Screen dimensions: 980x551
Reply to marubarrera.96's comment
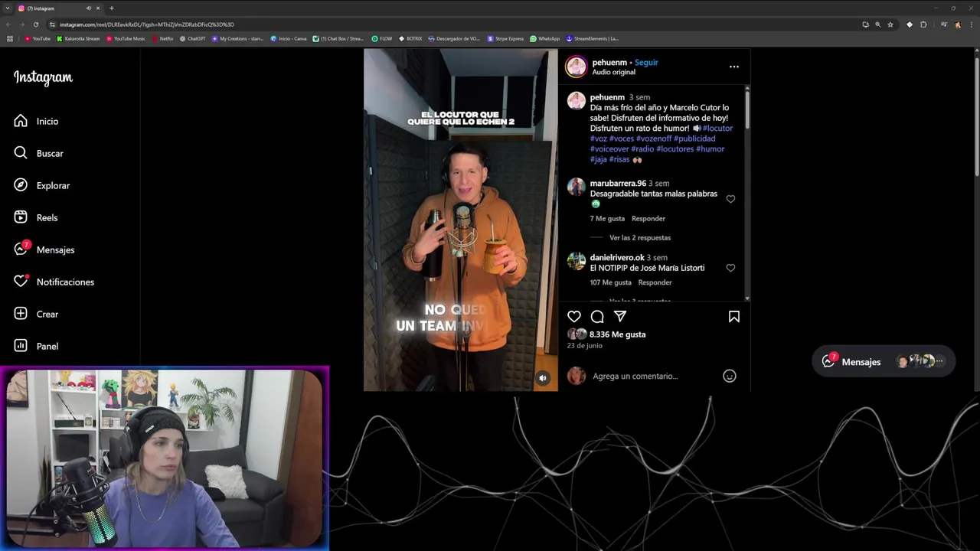(x=648, y=219)
